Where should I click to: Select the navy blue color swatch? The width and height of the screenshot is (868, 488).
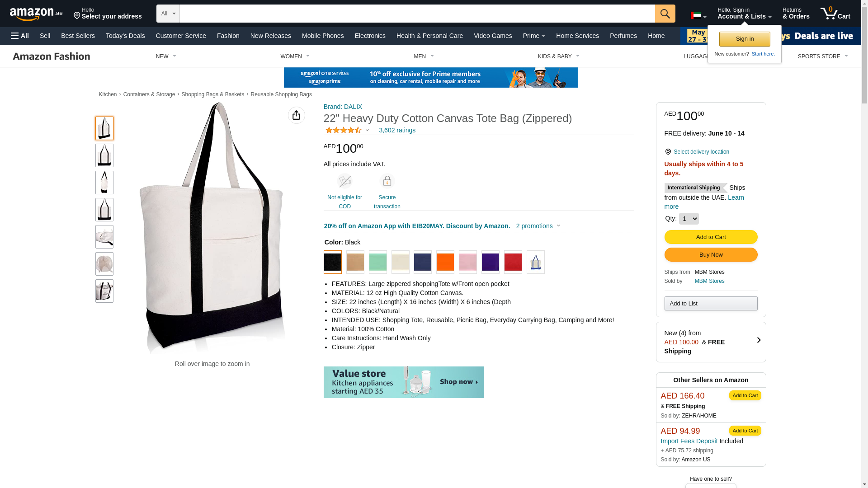(x=423, y=262)
